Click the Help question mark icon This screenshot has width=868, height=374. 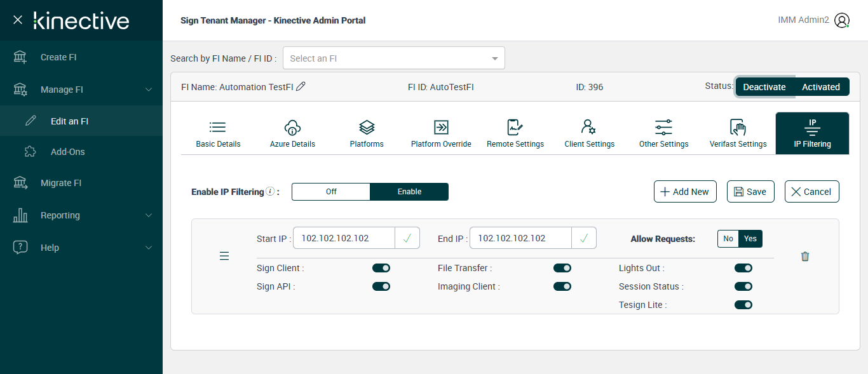pyautogui.click(x=20, y=248)
